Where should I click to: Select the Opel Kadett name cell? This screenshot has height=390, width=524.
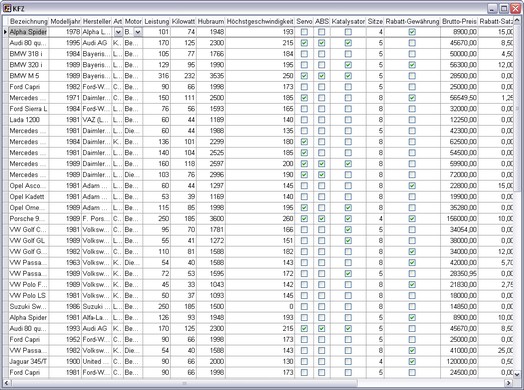pos(29,197)
